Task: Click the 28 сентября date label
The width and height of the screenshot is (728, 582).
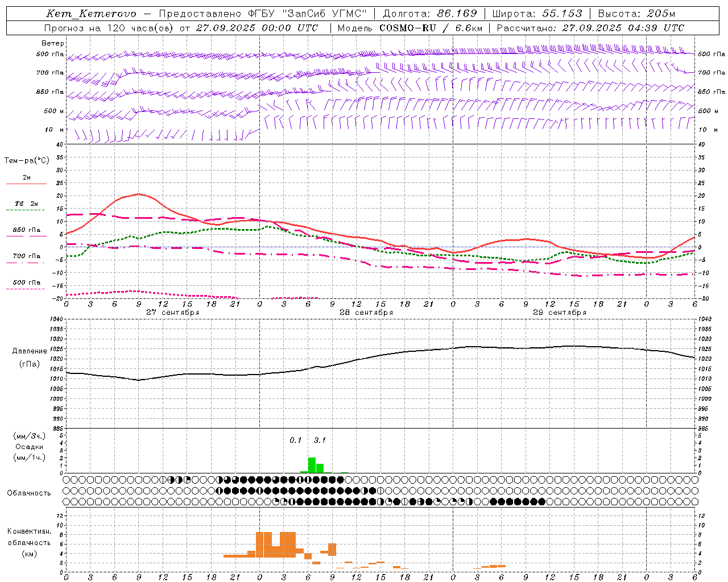Action: [x=366, y=313]
